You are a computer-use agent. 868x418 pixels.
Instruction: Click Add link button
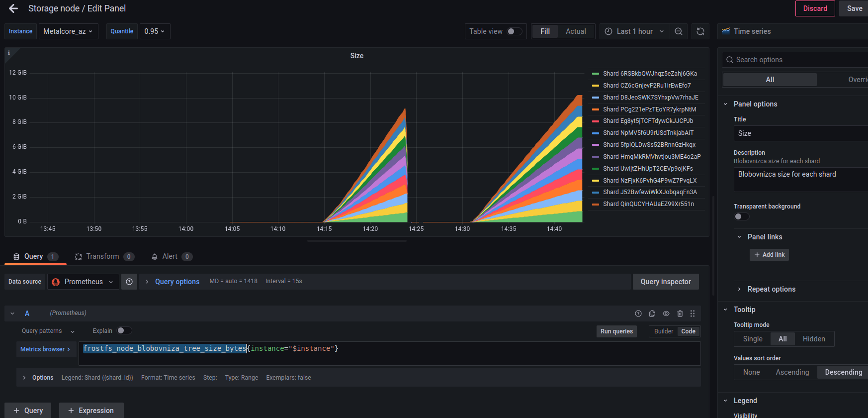pos(769,255)
